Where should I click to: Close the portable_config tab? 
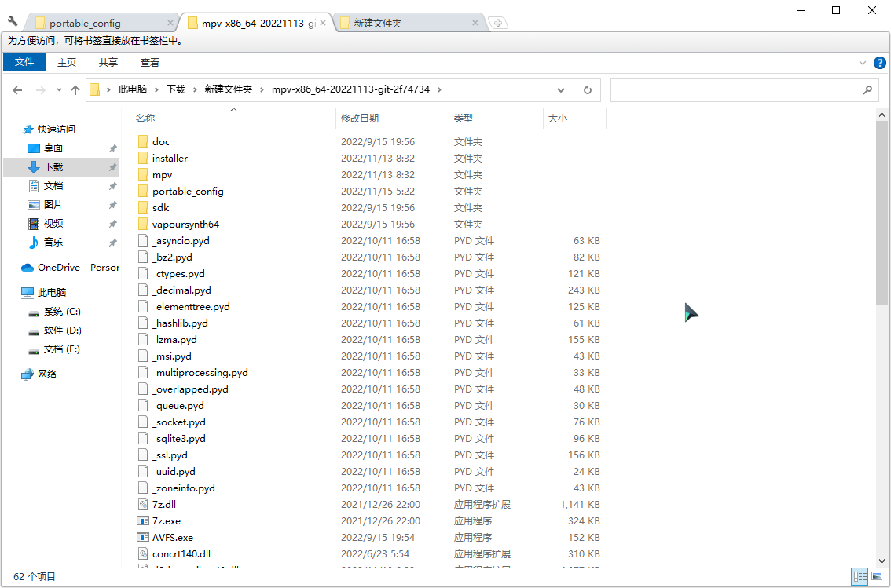170,23
